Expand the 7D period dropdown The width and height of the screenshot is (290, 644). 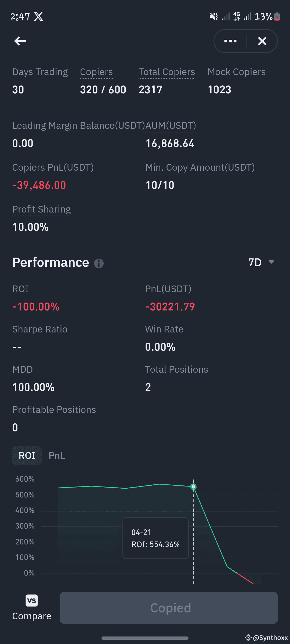tap(261, 262)
